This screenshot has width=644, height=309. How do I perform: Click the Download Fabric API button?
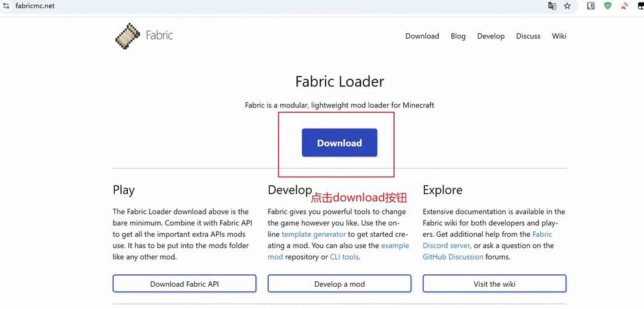coord(185,284)
